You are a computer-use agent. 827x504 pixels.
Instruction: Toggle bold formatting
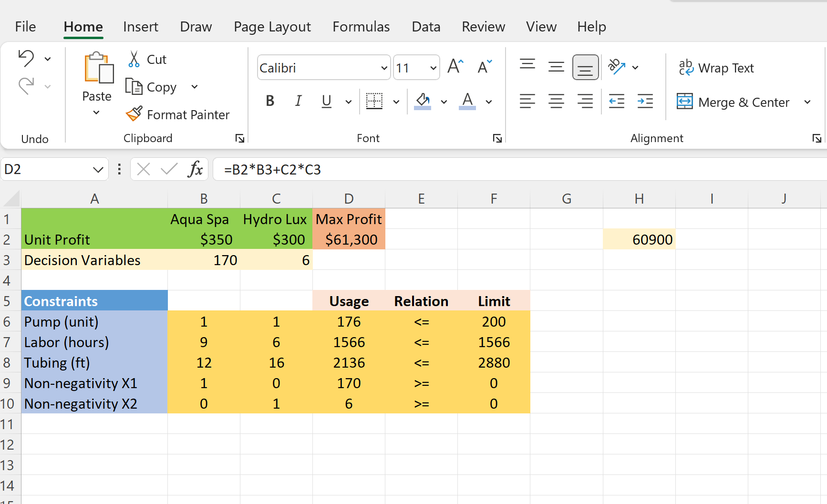coord(270,101)
